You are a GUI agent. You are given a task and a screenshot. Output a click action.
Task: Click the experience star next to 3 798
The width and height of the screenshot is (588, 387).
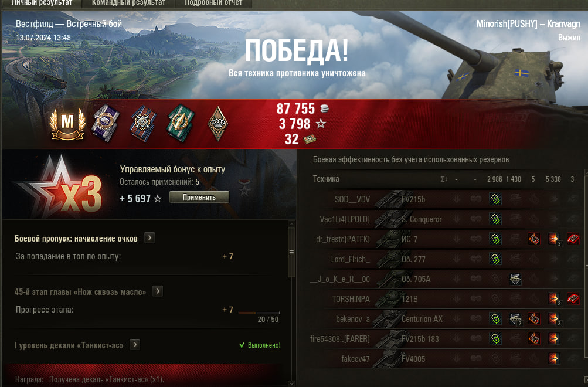click(x=321, y=123)
